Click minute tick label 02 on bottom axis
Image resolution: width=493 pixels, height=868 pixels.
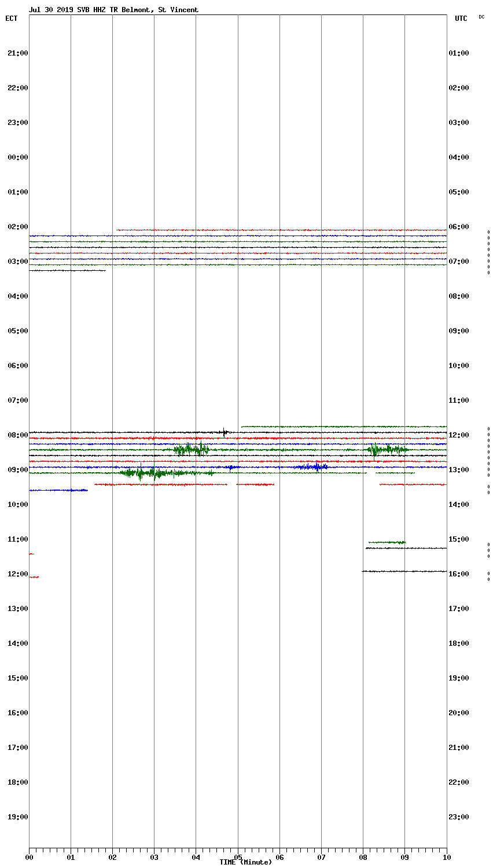pos(112,857)
